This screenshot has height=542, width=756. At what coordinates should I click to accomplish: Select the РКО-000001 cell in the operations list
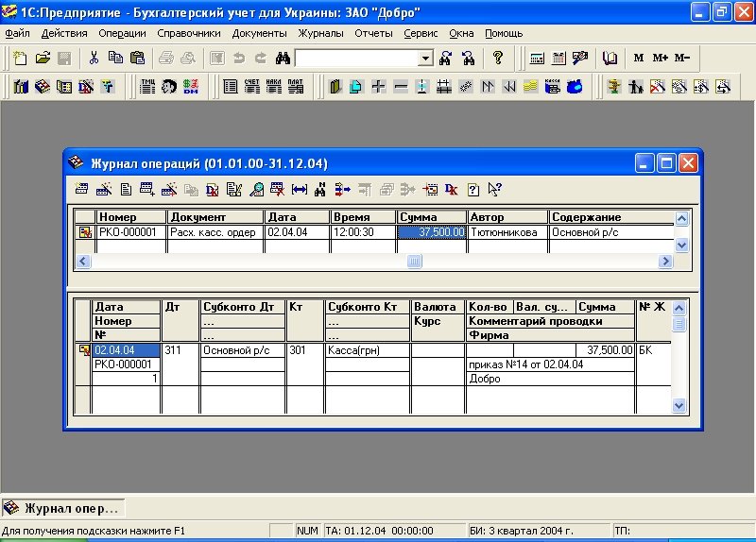click(x=131, y=232)
